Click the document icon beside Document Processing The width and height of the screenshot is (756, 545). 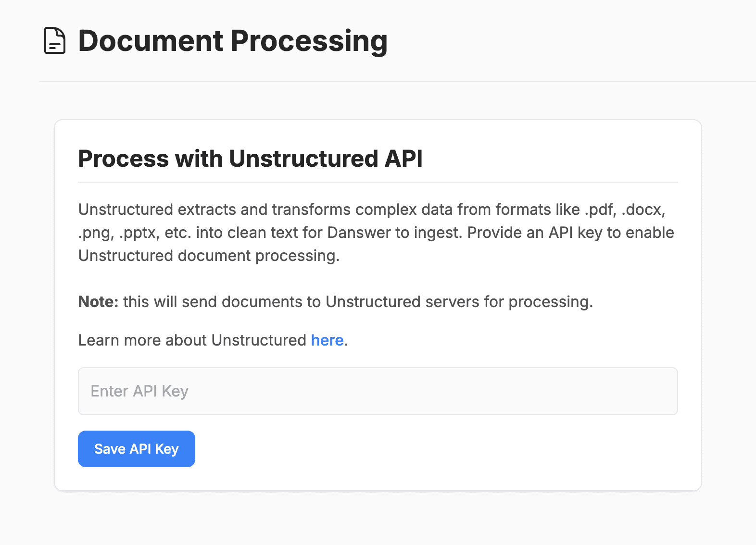[55, 41]
